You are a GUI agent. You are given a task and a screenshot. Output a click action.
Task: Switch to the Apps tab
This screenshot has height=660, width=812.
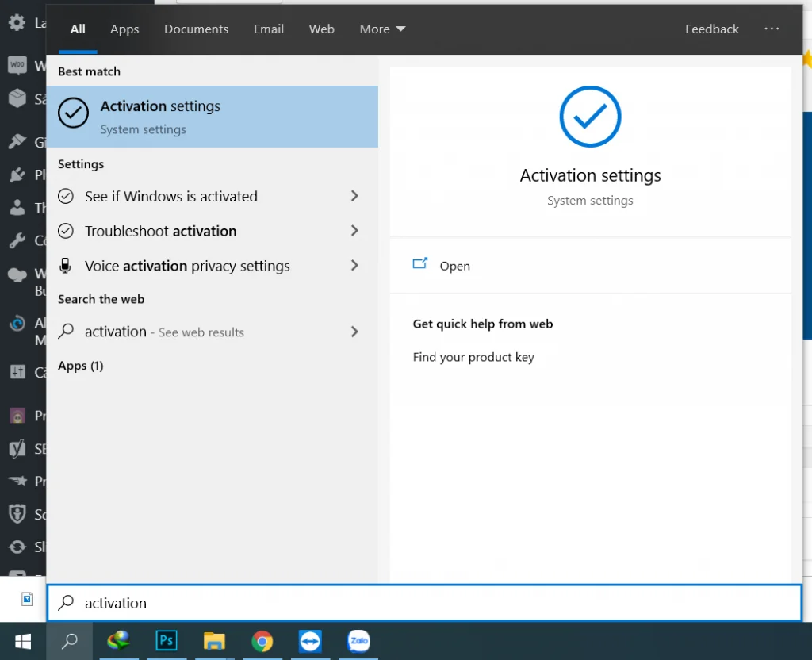coord(124,29)
